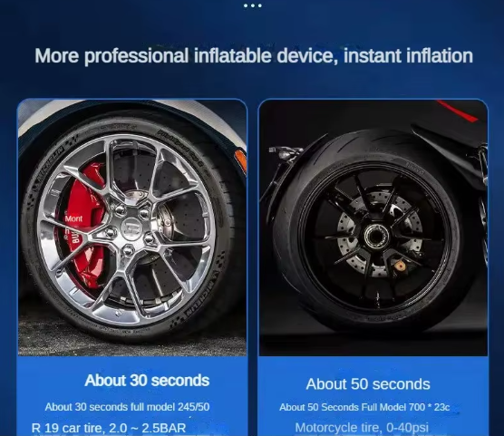Click the motorcycle wheel axle hub

(x=374, y=237)
